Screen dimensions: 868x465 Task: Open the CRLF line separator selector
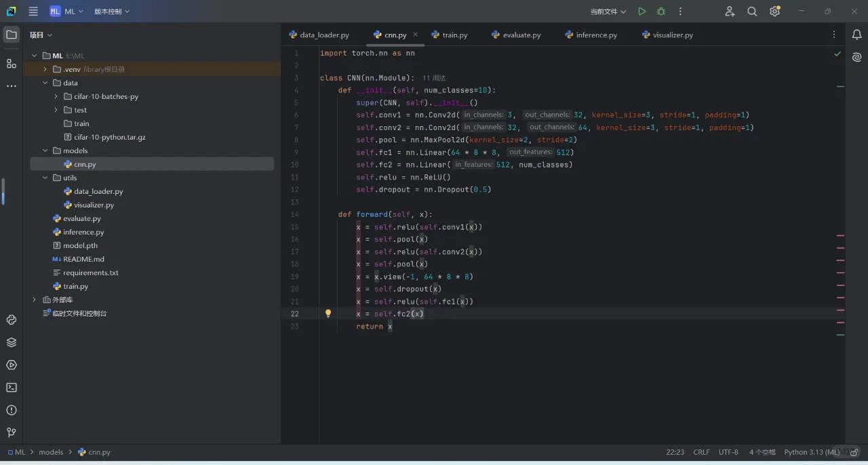coord(701,452)
